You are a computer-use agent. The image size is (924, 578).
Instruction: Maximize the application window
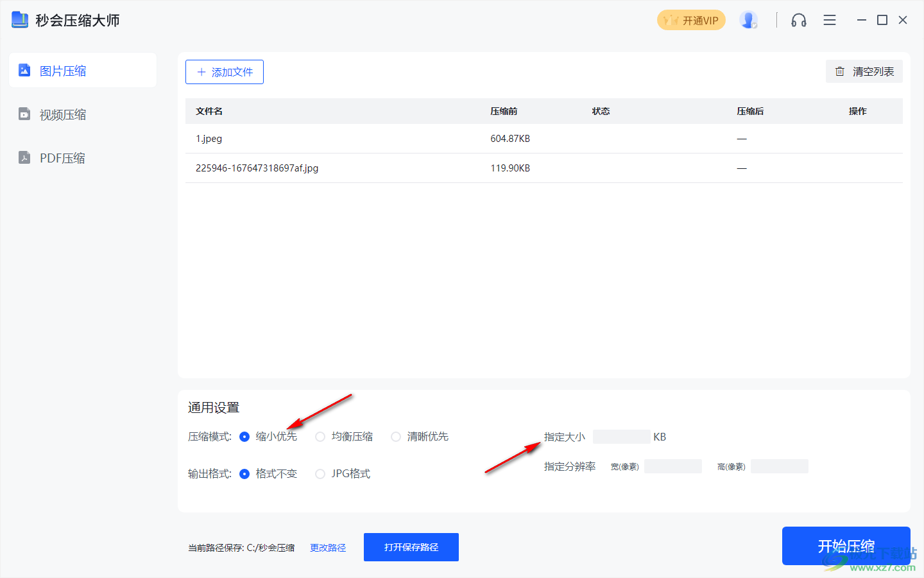[882, 21]
